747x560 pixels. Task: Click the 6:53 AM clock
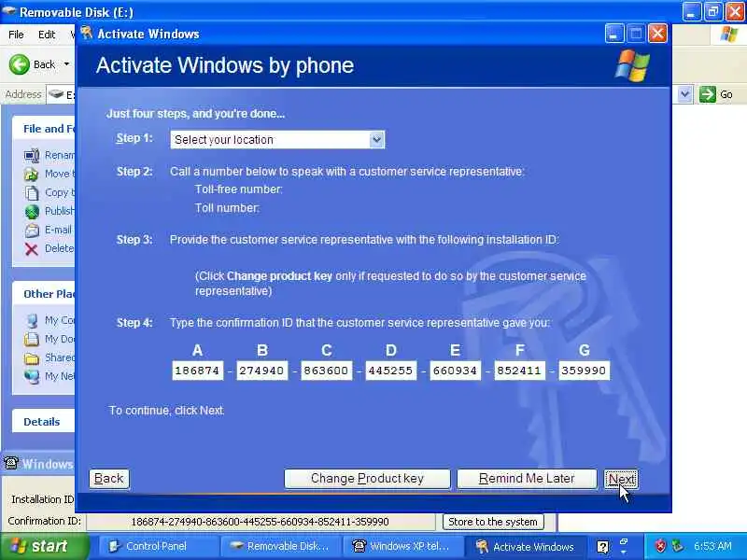click(x=712, y=546)
